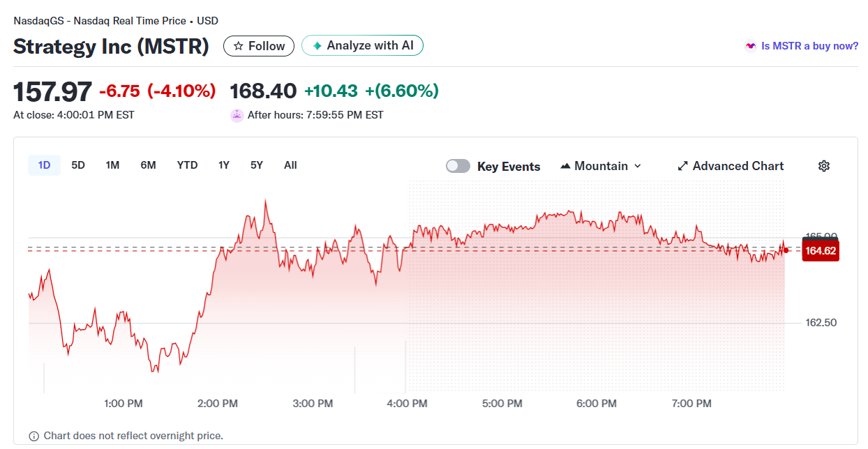Viewport: 868px width, 449px height.
Task: Click the mountain chart type icon
Action: point(565,166)
